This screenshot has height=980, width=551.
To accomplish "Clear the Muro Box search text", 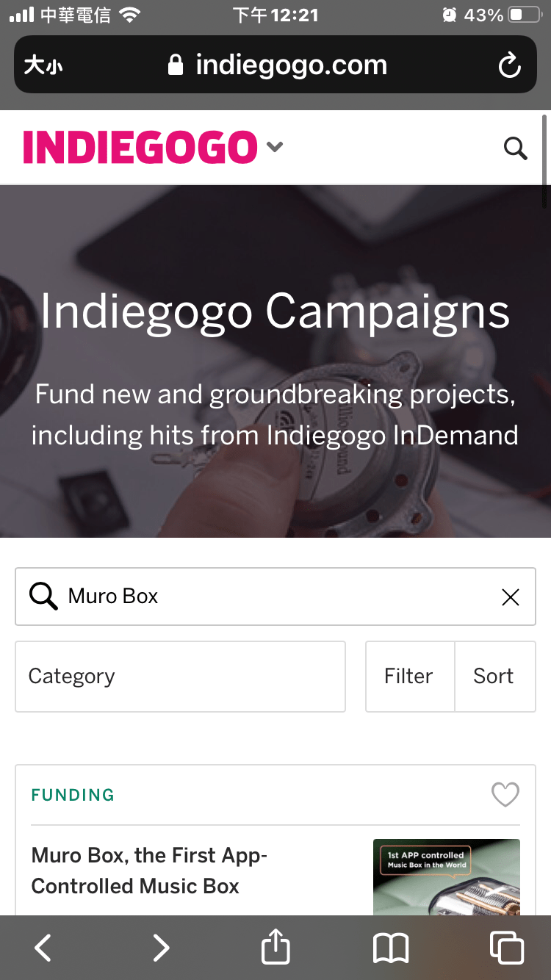I will [x=510, y=597].
